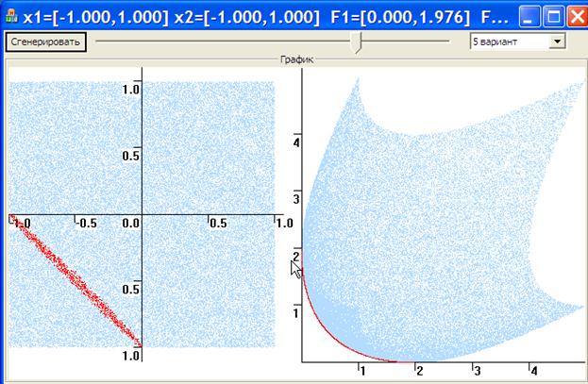Viewport: 588px width, 384px height.
Task: Click the '1' label on right plot horizontal axis
Action: point(362,371)
